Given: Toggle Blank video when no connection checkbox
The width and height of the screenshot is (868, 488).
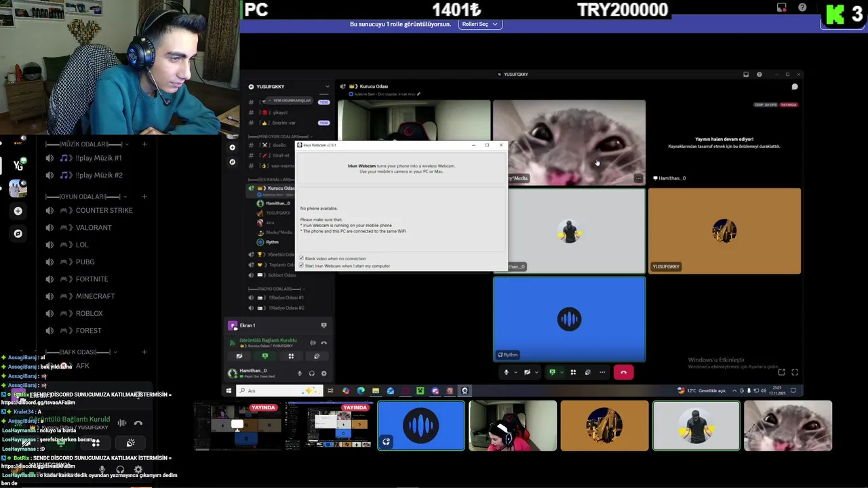Looking at the screenshot, I should pos(301,258).
